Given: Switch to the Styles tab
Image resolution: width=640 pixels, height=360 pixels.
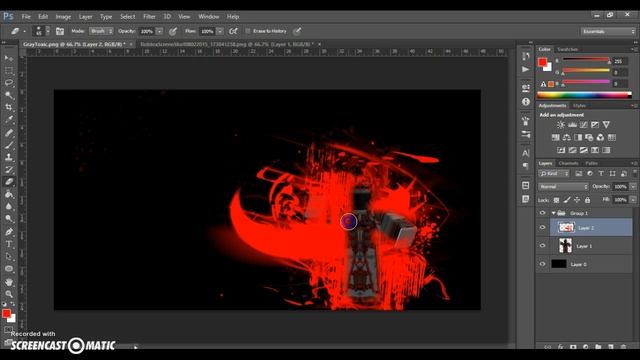Looking at the screenshot, I should (x=579, y=106).
